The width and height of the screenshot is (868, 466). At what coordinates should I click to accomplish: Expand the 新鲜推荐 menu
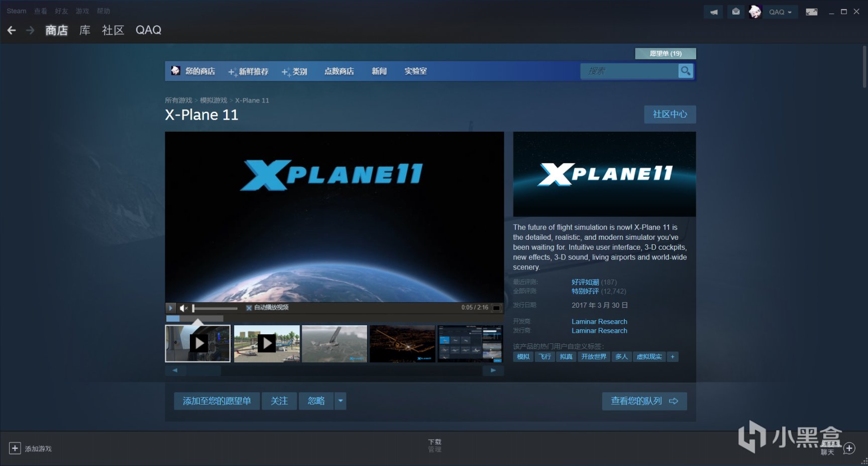(x=249, y=71)
